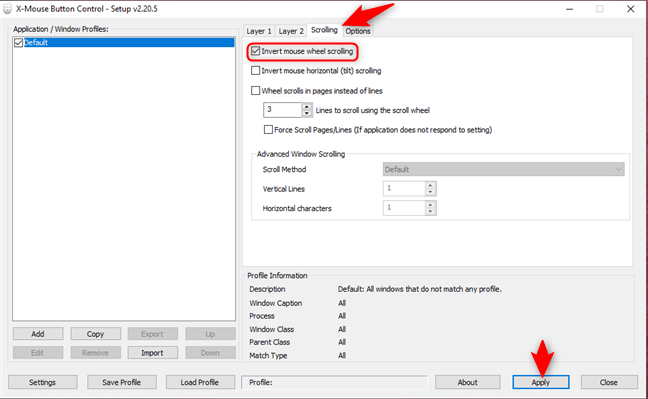Click the Description text 'Default: All windows'
The image size is (648, 399).
coord(419,289)
